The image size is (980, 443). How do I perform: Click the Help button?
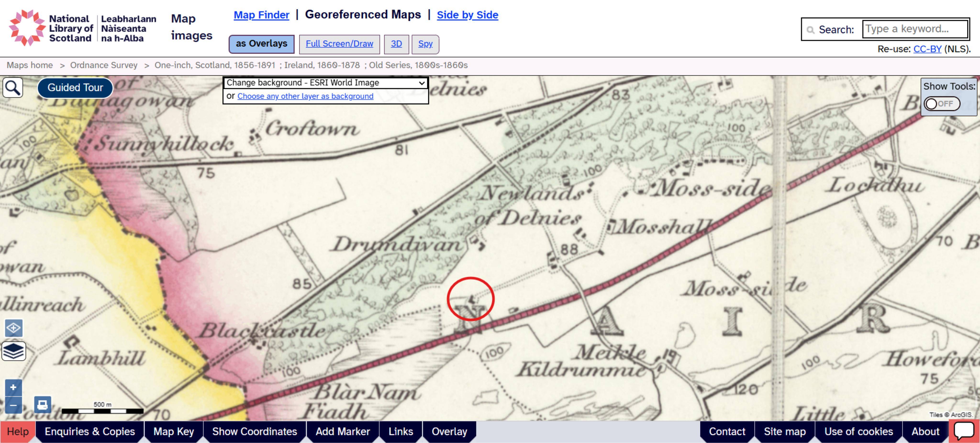[17, 431]
